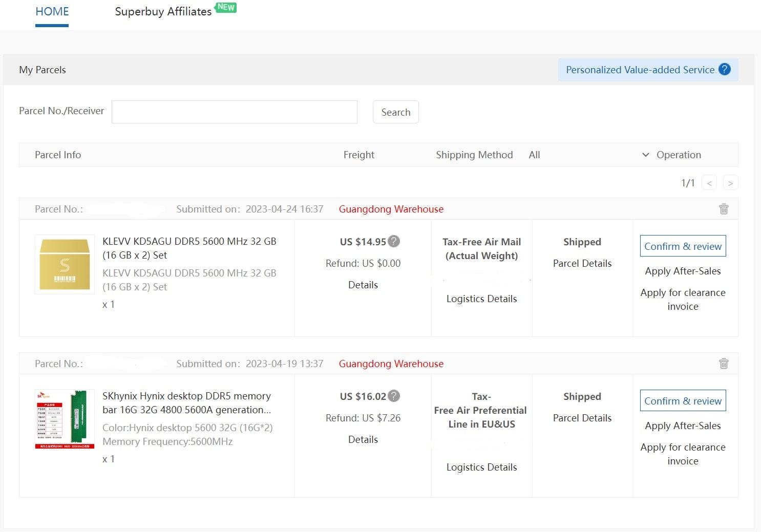The width and height of the screenshot is (761, 532).
Task: Click the Operation column header
Action: pos(679,155)
